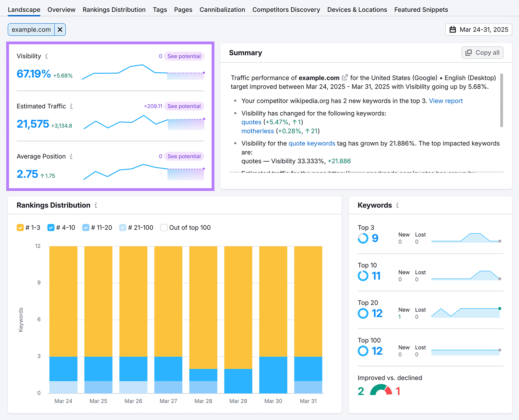Screen dimensions: 519x420
Task: Click the Rankings Distribution info icon
Action: tap(96, 205)
